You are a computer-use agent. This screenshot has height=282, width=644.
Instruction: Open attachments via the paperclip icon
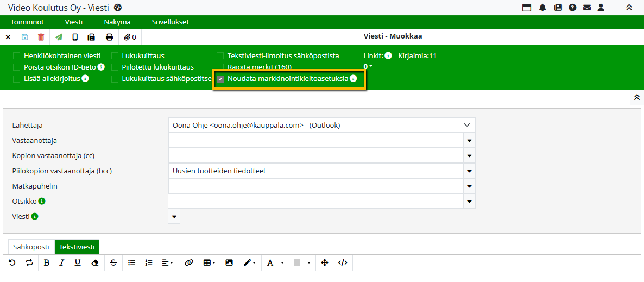point(130,37)
